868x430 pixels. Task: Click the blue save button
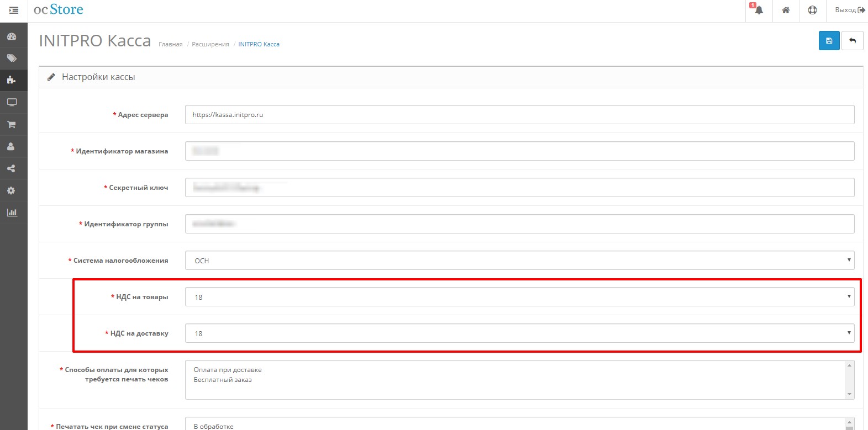[x=829, y=41]
